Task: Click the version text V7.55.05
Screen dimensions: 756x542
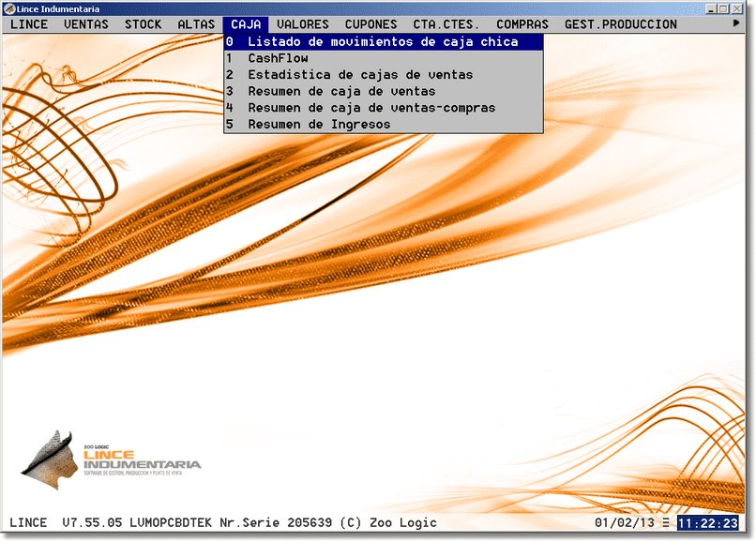Action: pos(92,522)
